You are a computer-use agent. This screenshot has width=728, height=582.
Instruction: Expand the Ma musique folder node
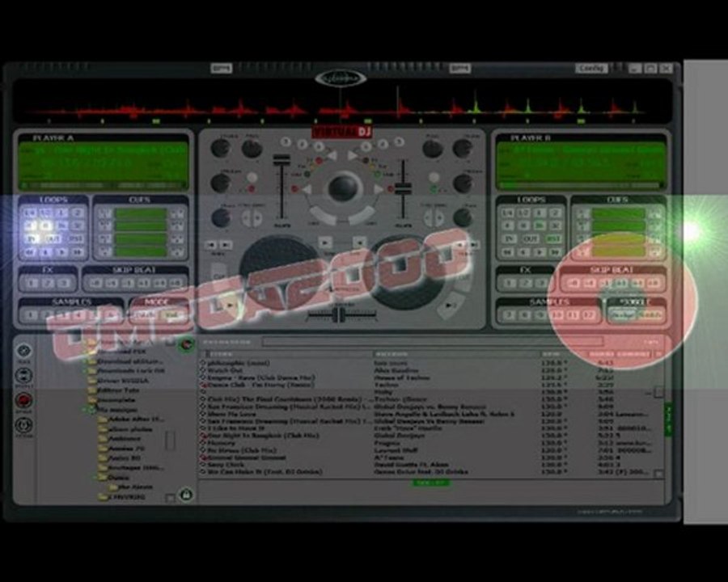point(86,410)
